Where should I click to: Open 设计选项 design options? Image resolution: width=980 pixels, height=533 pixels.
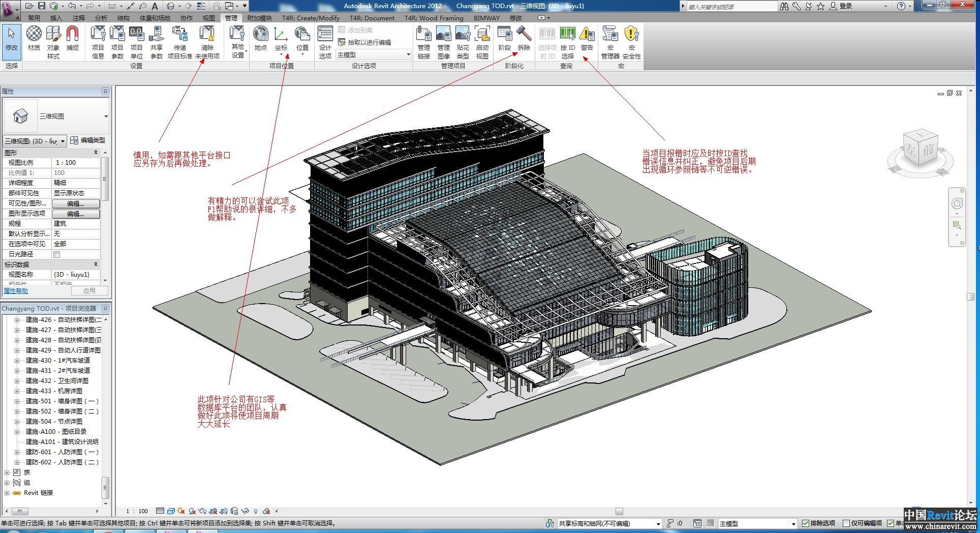tap(325, 42)
